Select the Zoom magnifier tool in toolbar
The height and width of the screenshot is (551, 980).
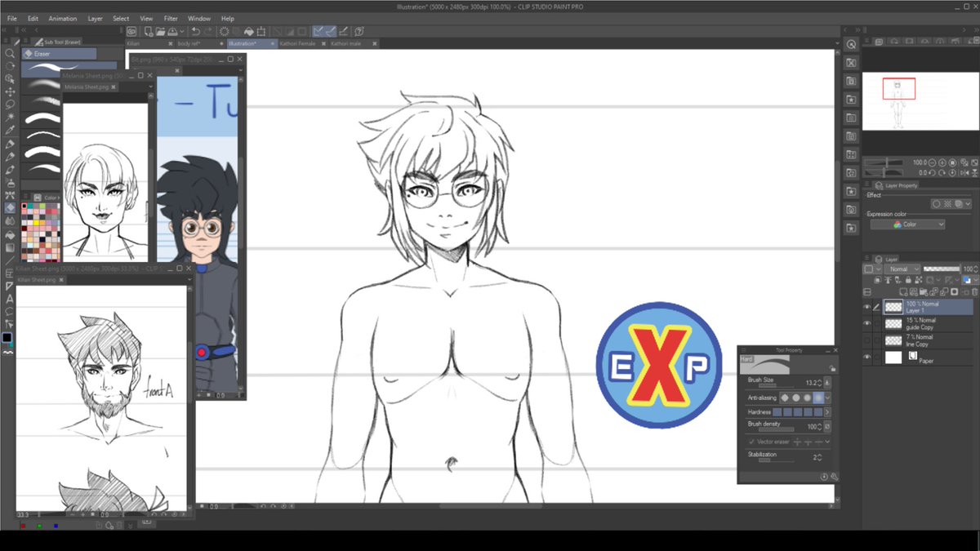[x=9, y=53]
